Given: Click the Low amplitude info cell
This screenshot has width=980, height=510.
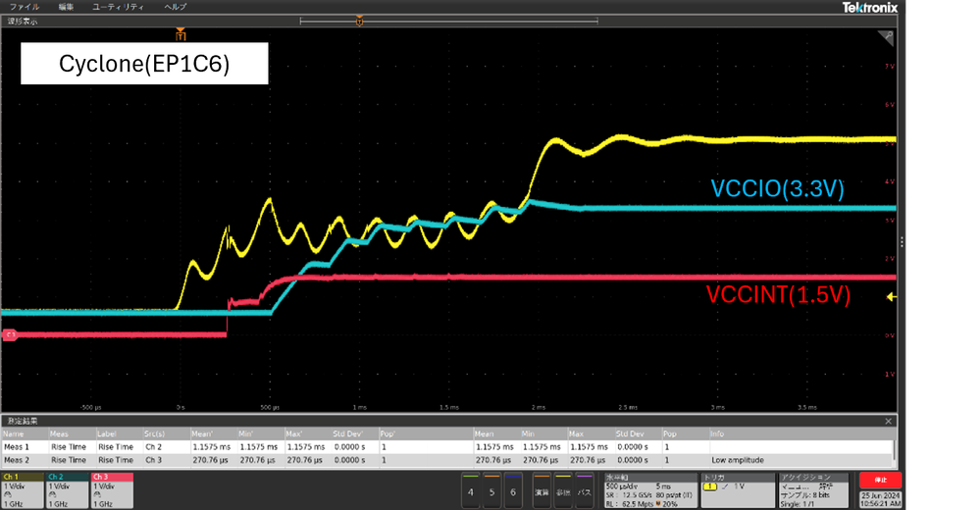Looking at the screenshot, I should tap(738, 460).
